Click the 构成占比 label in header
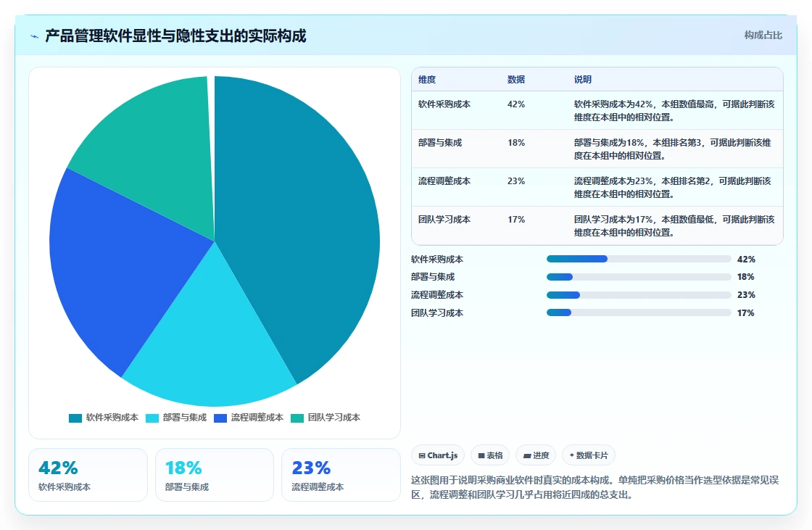Viewport: 812px width, 530px height. click(x=763, y=36)
